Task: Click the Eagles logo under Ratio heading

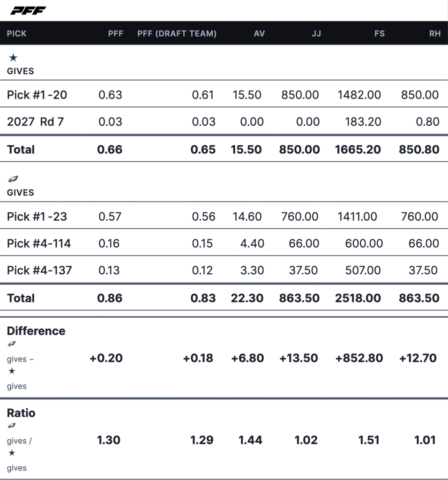Action: (x=12, y=426)
